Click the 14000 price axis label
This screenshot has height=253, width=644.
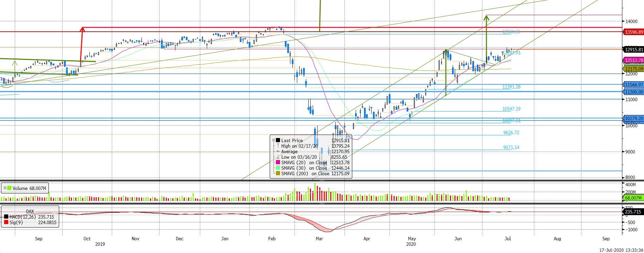631,21
